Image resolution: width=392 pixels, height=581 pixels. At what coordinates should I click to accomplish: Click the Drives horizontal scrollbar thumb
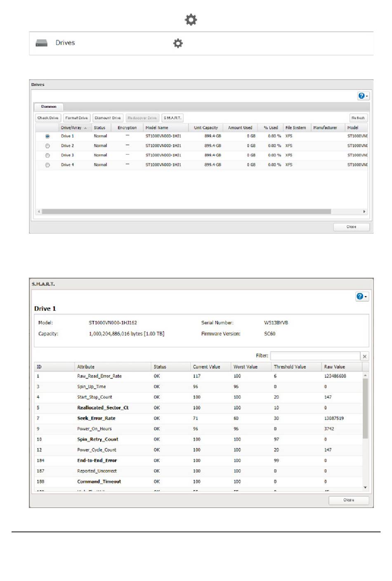coord(186,212)
